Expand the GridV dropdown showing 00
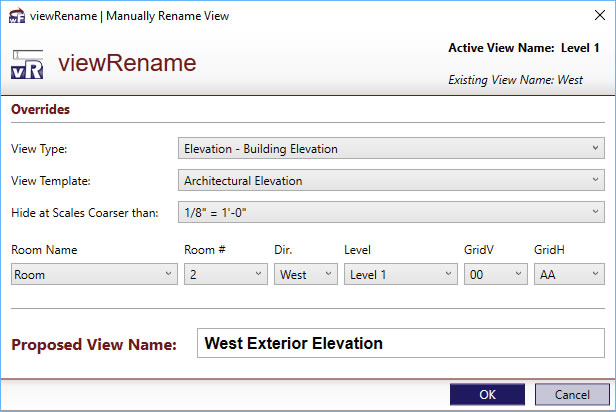 [x=496, y=274]
